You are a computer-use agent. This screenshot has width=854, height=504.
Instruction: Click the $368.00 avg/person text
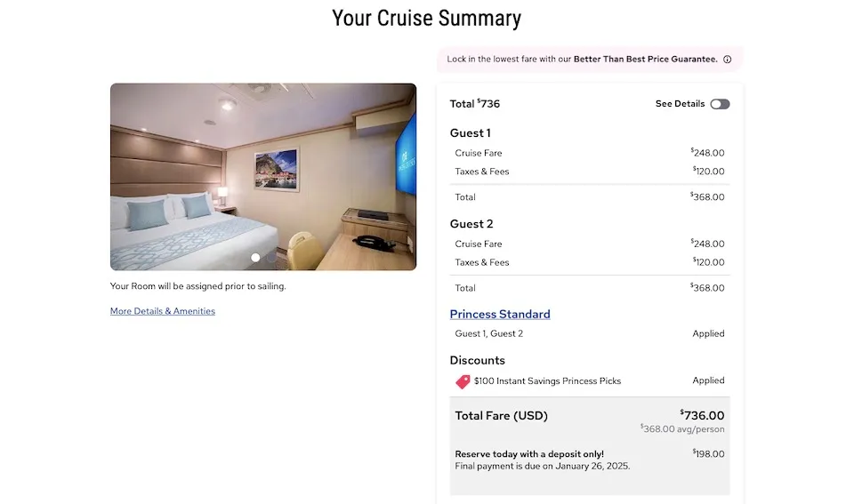click(x=682, y=429)
